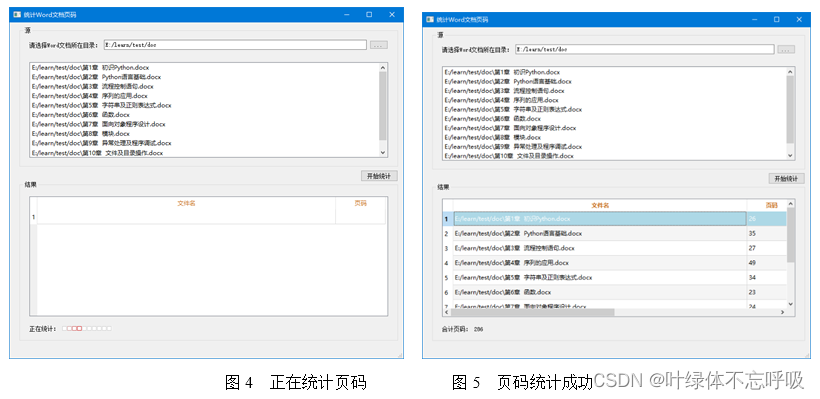Click highlighted 第1章 初识Python.docx cell in results table

[x=600, y=219]
